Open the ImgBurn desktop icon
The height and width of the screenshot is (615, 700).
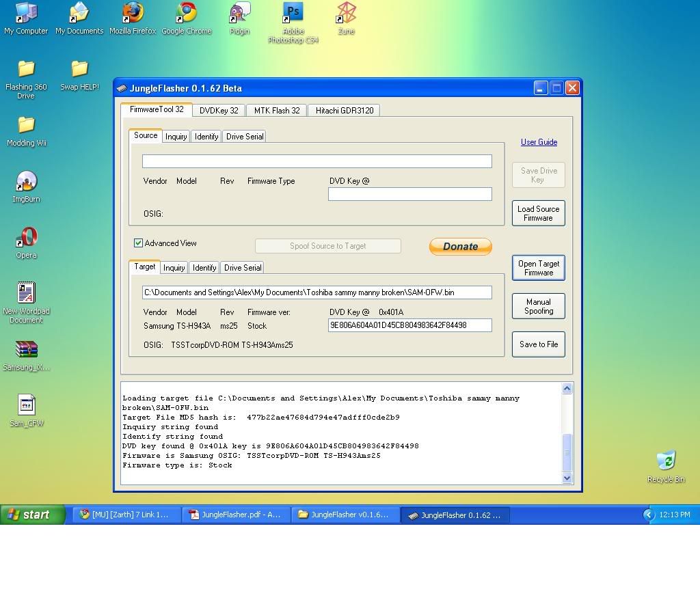(x=26, y=182)
